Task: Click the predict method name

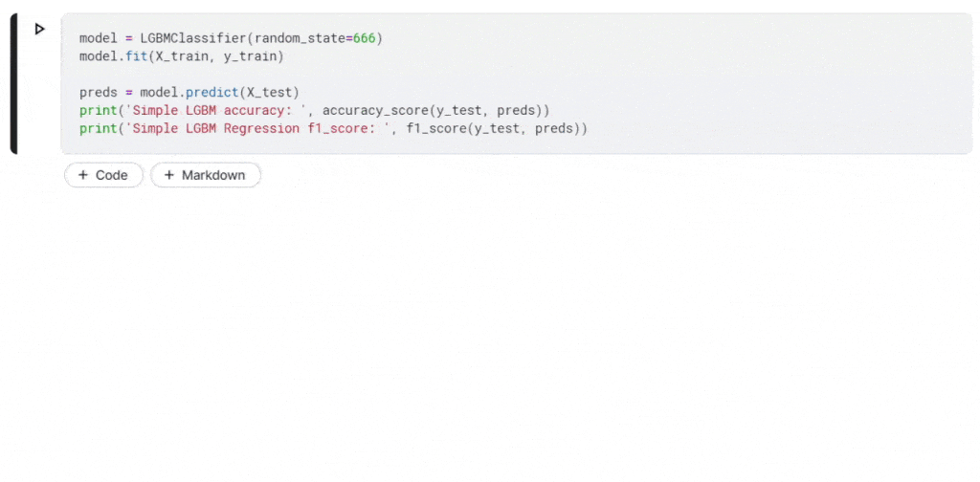Action: pyautogui.click(x=212, y=93)
